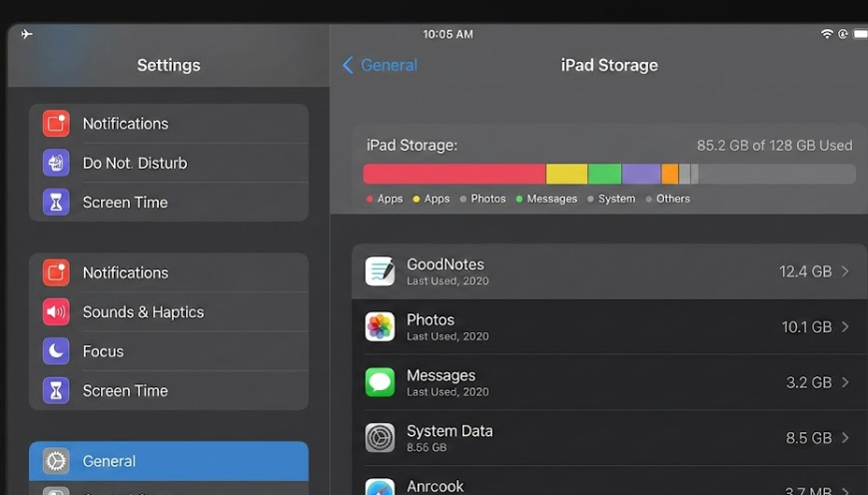Click the Sounds & Haptics speaker icon
The height and width of the screenshot is (495, 868).
click(56, 312)
